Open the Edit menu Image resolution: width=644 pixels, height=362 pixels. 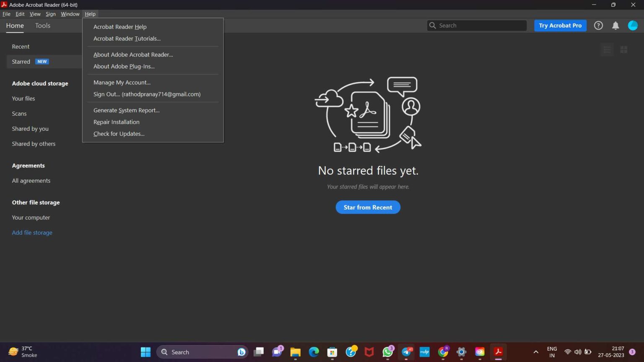(20, 14)
